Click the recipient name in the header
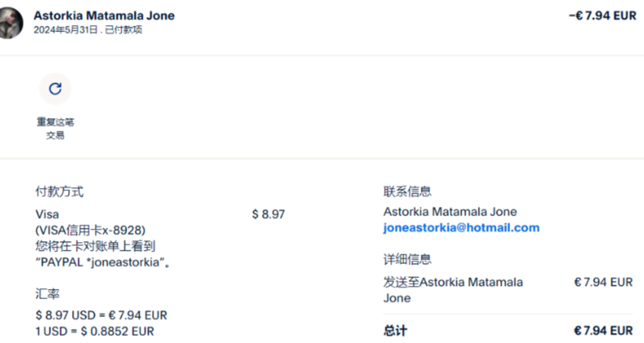This screenshot has width=644, height=343. [x=104, y=16]
